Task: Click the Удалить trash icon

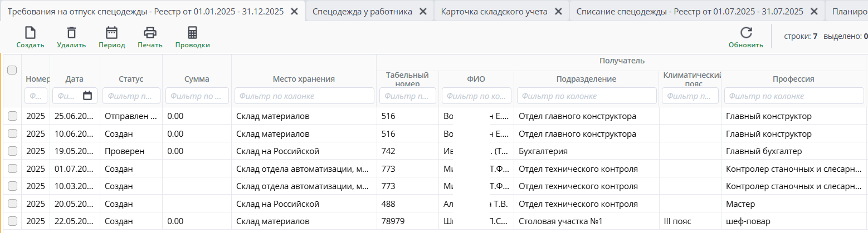Action: tap(71, 33)
